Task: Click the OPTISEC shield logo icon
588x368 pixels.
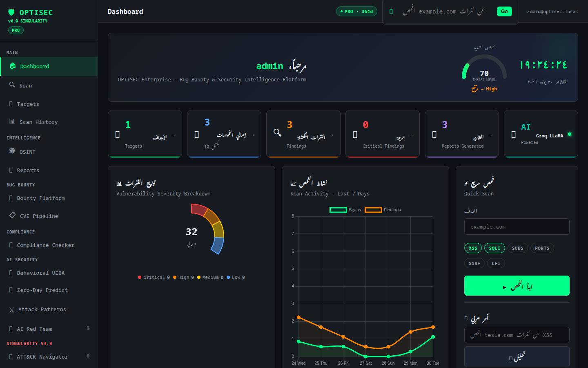Action: point(11,12)
